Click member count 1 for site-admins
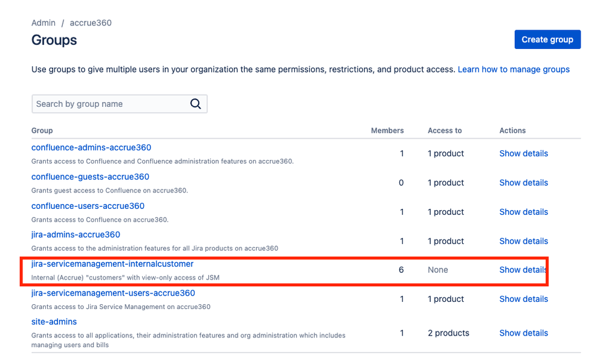The image size is (603, 364). 402,333
